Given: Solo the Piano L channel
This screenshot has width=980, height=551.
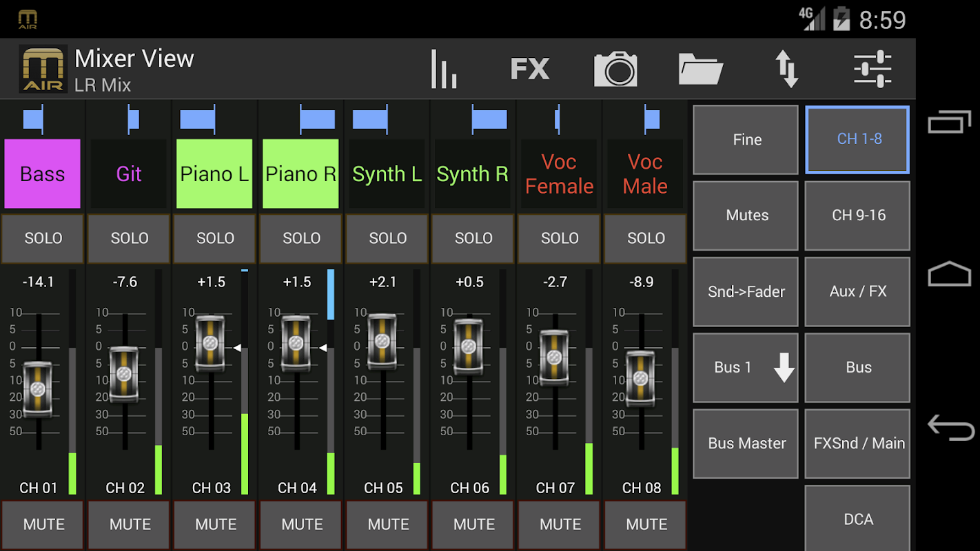Looking at the screenshot, I should [x=215, y=238].
